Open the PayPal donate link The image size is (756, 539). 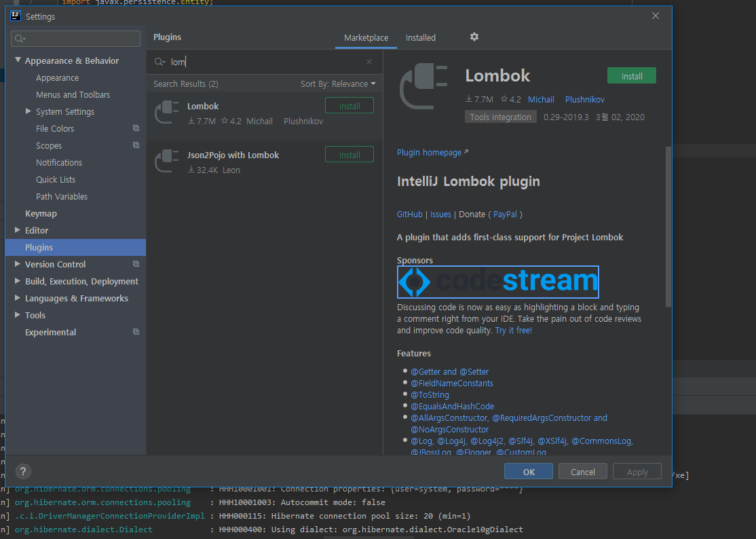click(x=505, y=214)
